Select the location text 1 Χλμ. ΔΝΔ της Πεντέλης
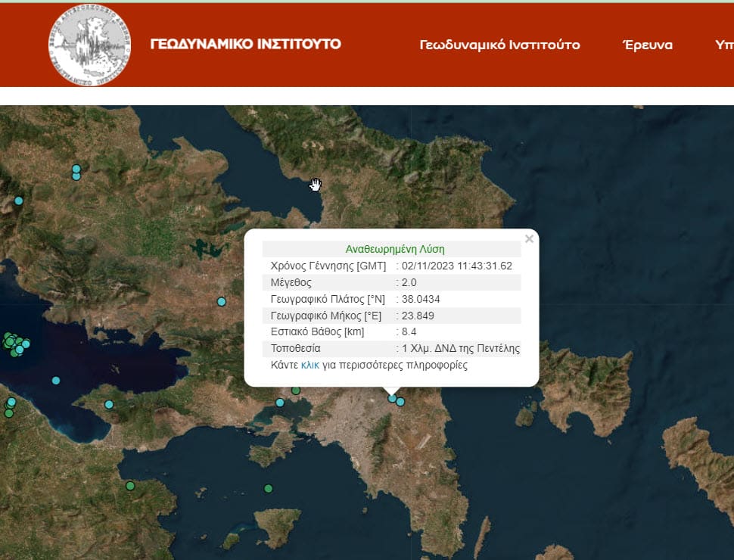Image resolution: width=734 pixels, height=560 pixels. pos(461,348)
